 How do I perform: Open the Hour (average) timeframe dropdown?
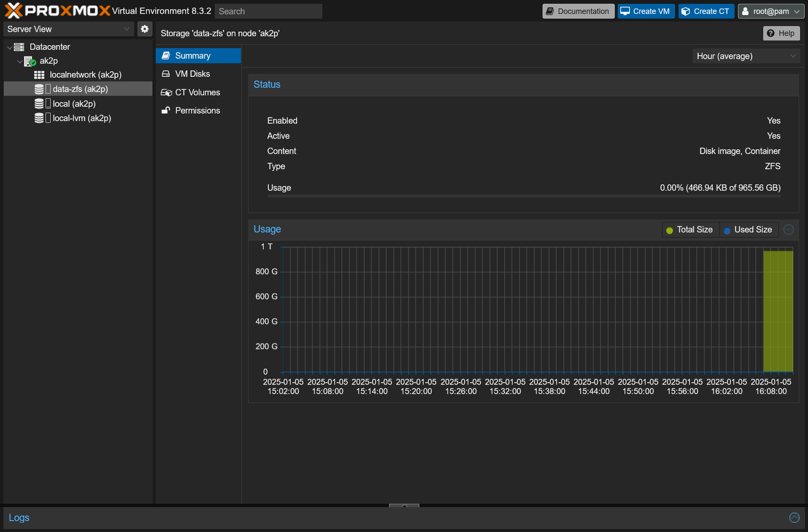746,56
